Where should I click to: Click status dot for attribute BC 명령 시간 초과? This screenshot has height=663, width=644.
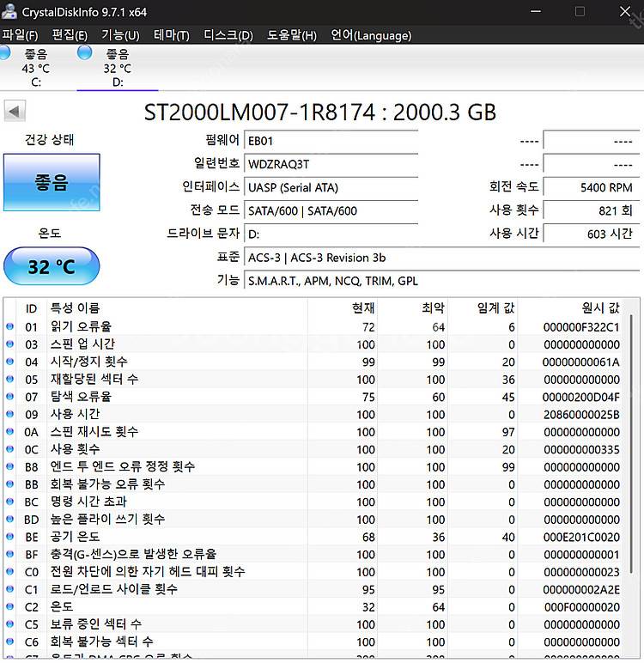pos(9,502)
